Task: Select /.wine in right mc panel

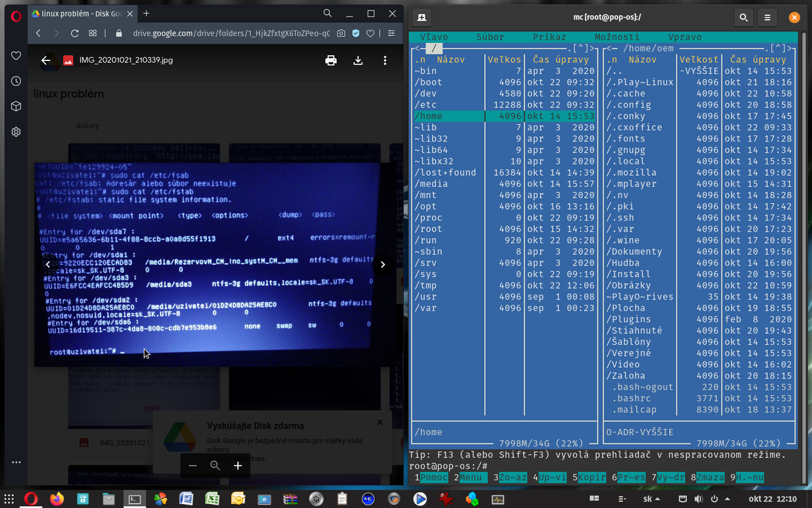Action: (699, 240)
